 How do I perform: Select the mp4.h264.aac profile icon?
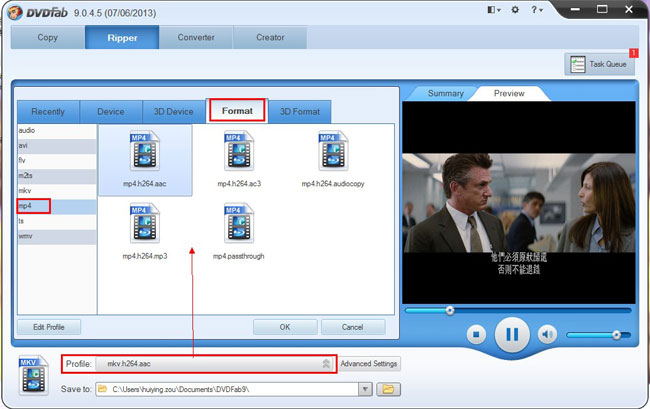coord(144,150)
